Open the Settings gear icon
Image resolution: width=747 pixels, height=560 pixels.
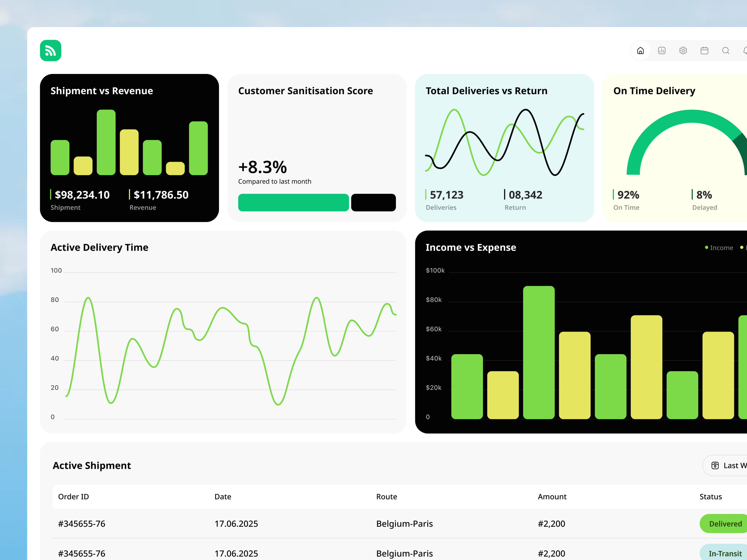pos(683,51)
